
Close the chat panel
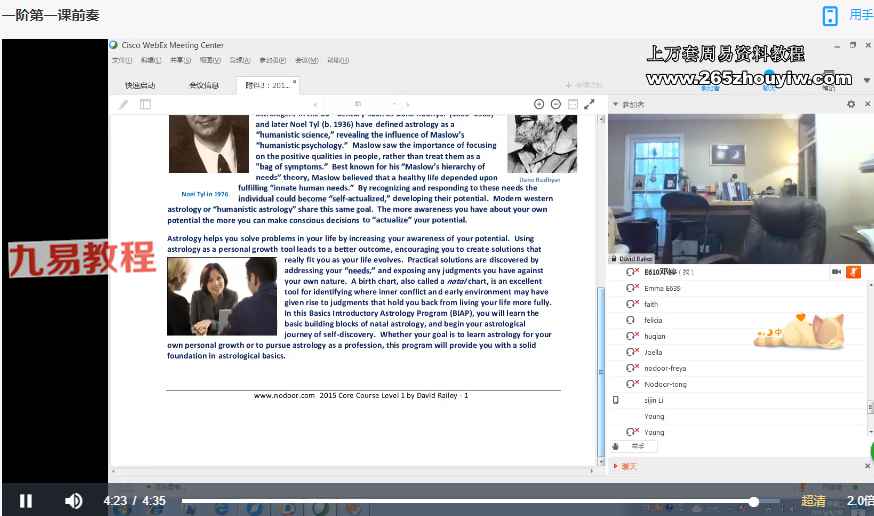(867, 466)
